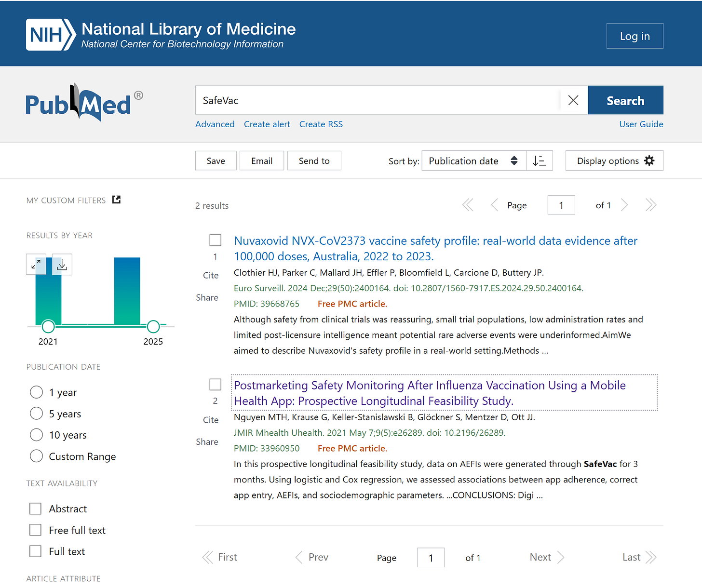The image size is (702, 588).
Task: Click the Create alert link
Action: (267, 124)
